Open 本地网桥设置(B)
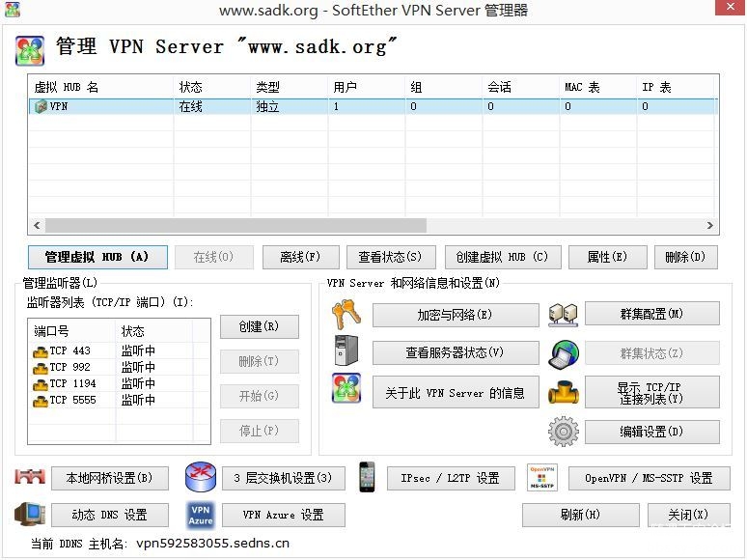The image size is (747, 560). click(110, 478)
